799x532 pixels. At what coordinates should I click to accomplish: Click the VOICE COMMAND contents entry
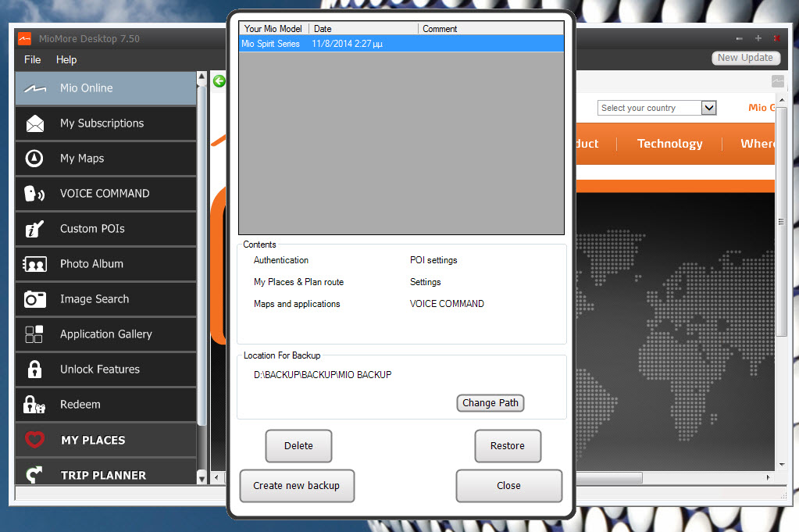point(447,304)
